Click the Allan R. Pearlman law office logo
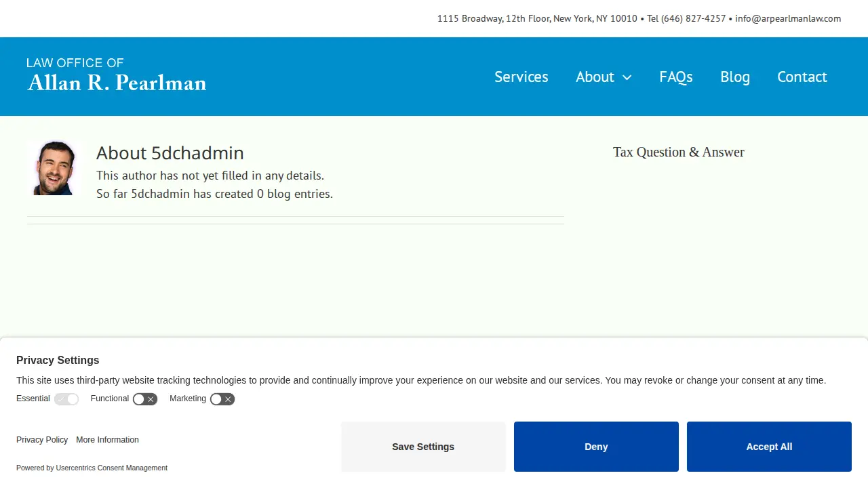This screenshot has width=868, height=488. tap(117, 75)
